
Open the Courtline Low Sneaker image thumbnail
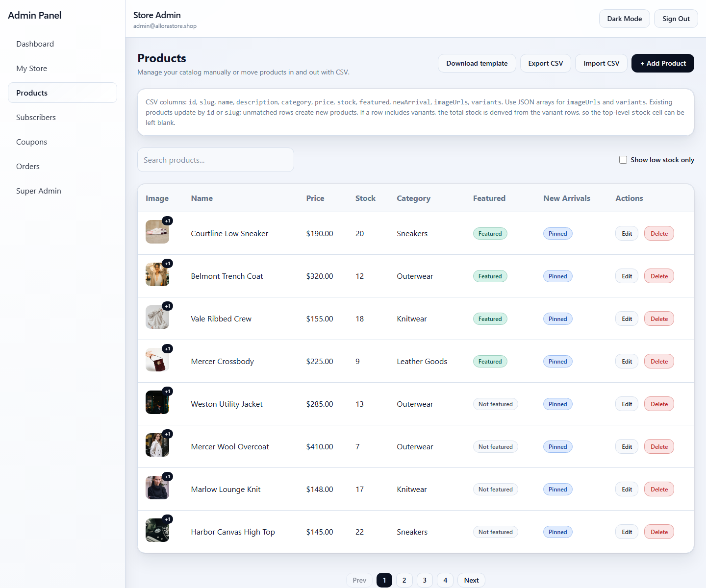pos(157,232)
